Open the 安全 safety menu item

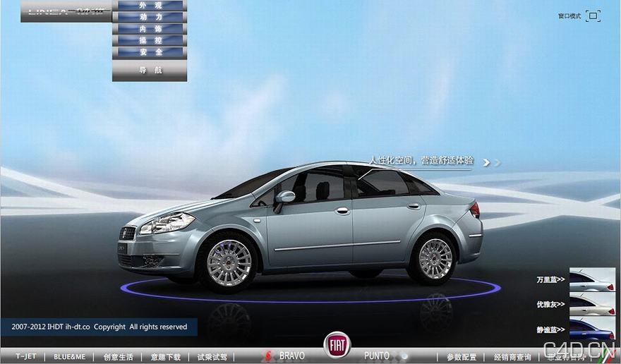pos(150,52)
